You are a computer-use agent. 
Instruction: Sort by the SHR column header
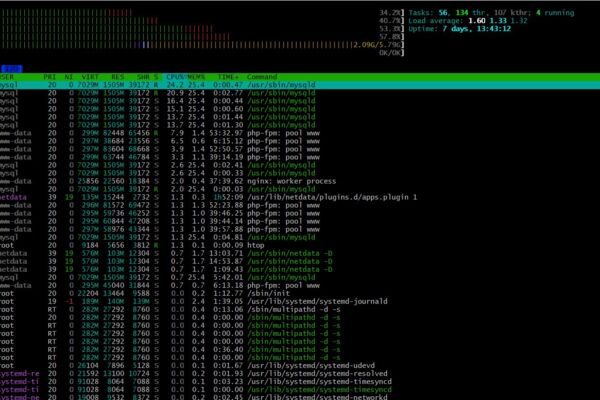(x=143, y=77)
